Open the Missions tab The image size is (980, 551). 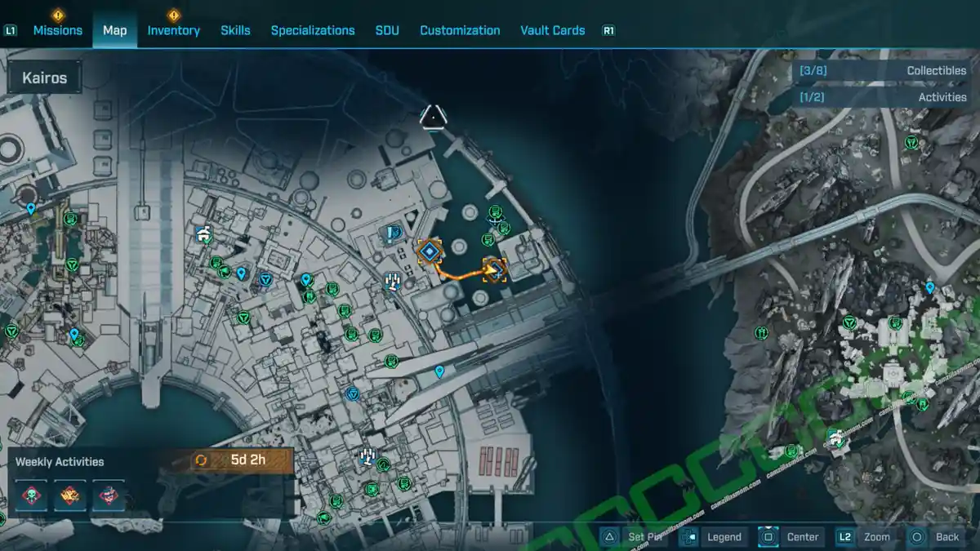pos(57,30)
